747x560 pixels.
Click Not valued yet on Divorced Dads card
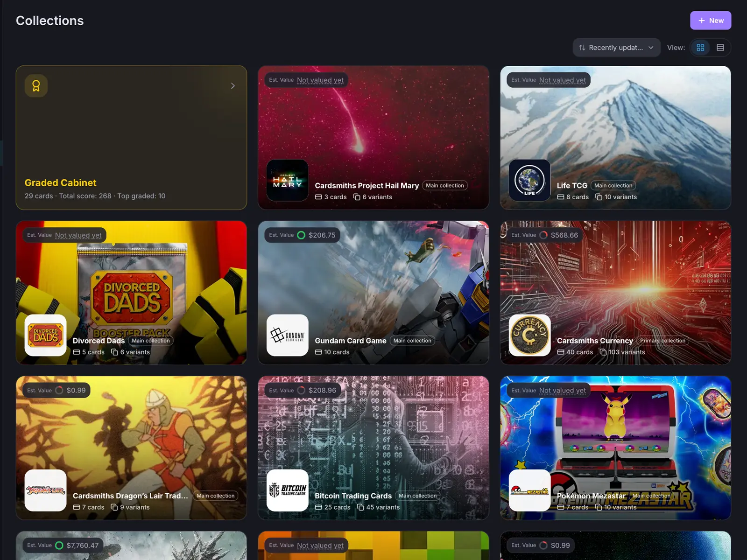coord(78,235)
